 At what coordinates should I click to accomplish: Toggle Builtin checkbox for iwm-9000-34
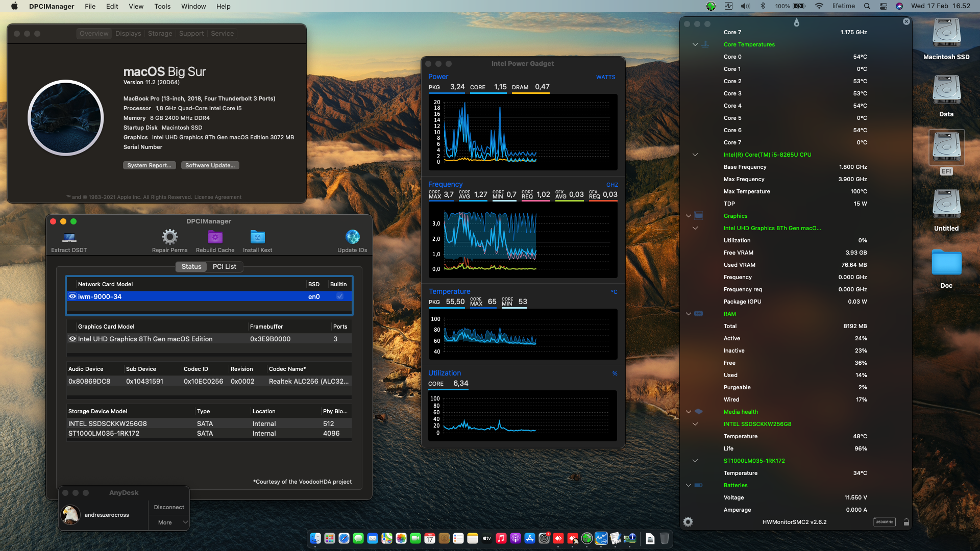[340, 296]
